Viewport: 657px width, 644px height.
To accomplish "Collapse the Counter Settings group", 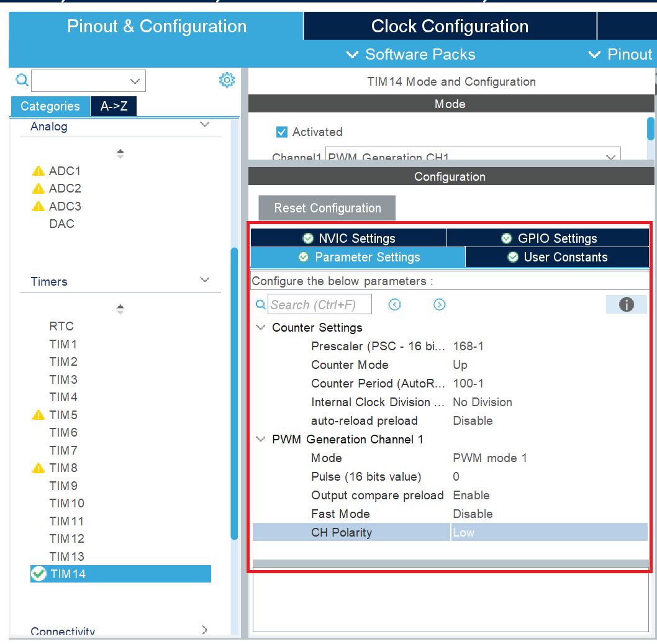I will click(x=261, y=327).
